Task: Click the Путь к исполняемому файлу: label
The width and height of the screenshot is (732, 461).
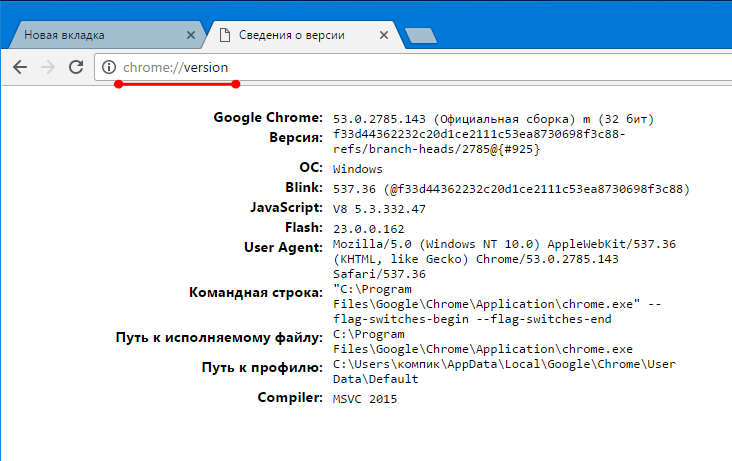Action: (219, 337)
